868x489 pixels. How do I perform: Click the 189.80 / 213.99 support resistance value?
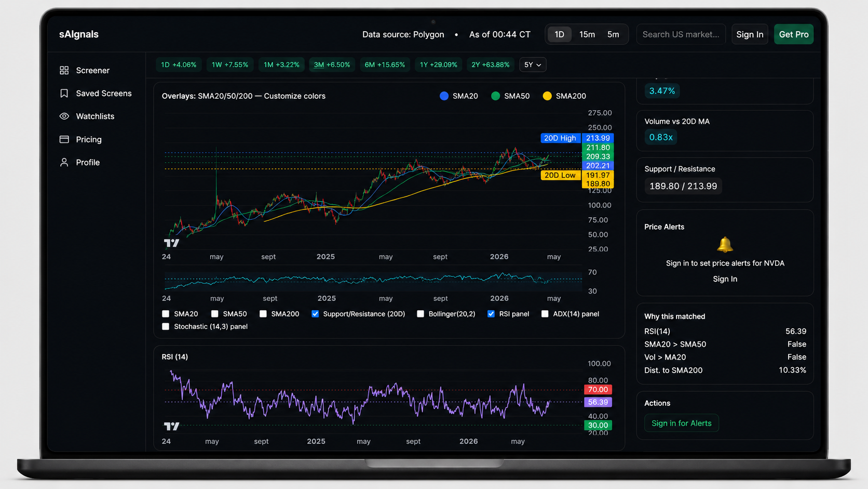click(683, 186)
